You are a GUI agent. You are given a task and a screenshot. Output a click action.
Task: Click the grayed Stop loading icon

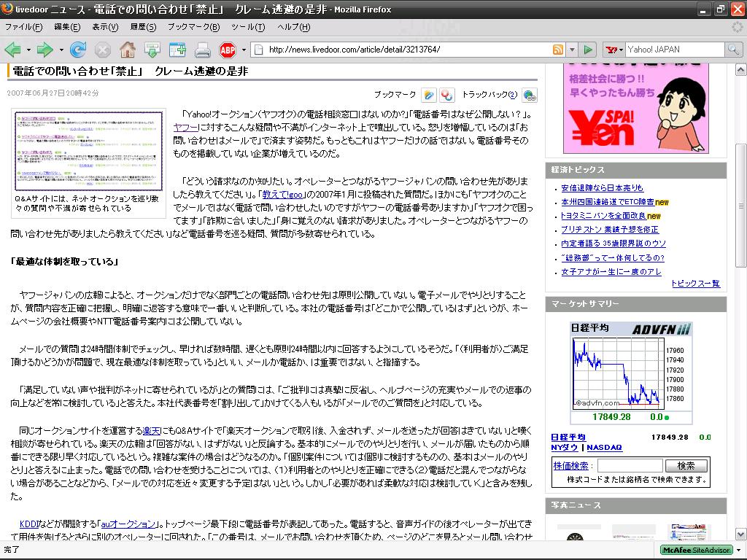102,50
